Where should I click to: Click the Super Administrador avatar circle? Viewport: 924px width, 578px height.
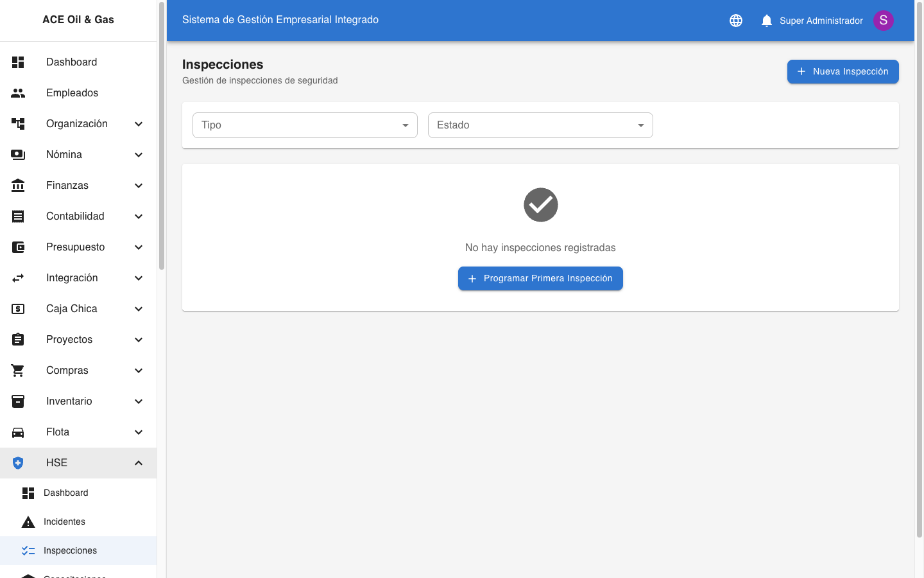(x=884, y=20)
